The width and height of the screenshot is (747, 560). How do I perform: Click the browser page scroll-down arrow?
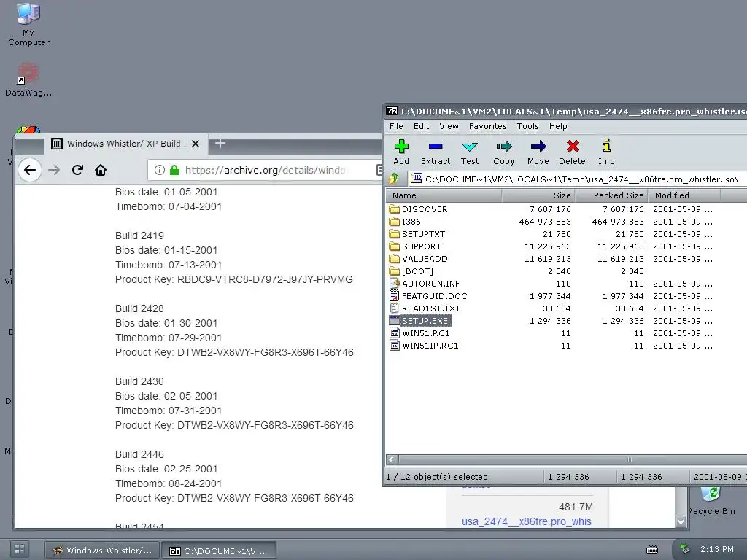681,521
